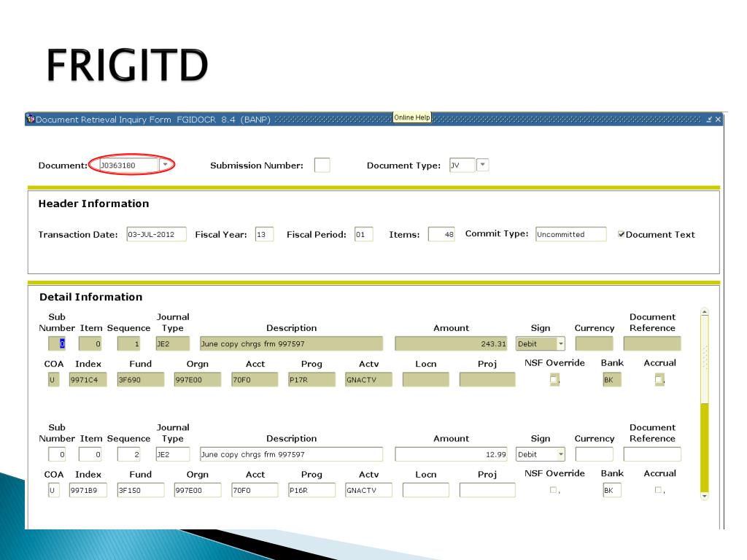Click the Items field showing 48
This screenshot has width=747, height=560.
[441, 234]
